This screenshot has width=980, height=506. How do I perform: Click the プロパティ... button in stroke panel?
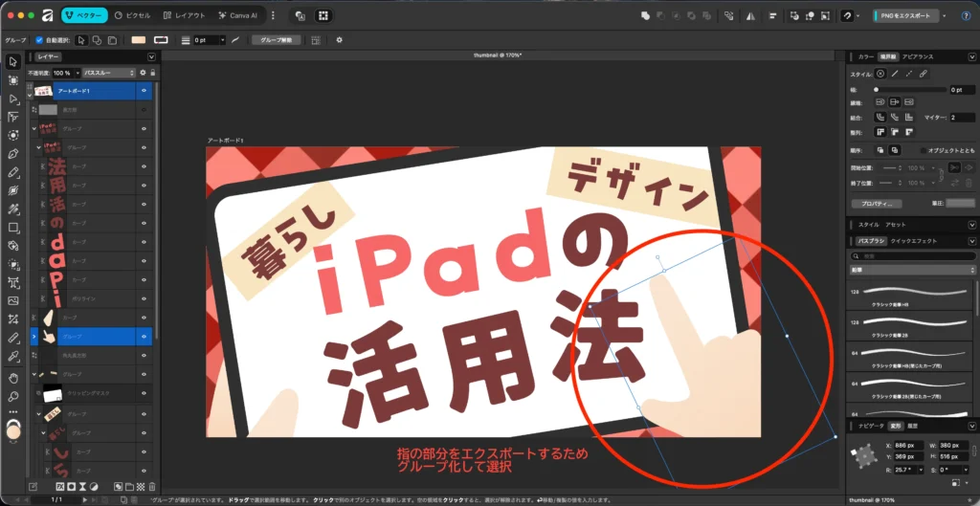click(x=877, y=204)
